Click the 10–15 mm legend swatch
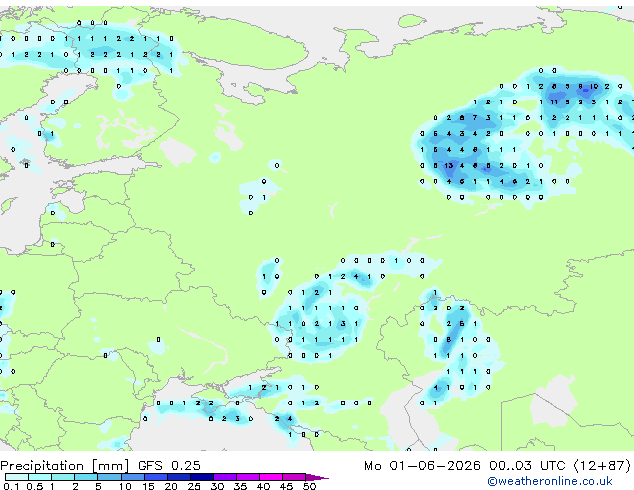The width and height of the screenshot is (634, 490). coord(132,477)
